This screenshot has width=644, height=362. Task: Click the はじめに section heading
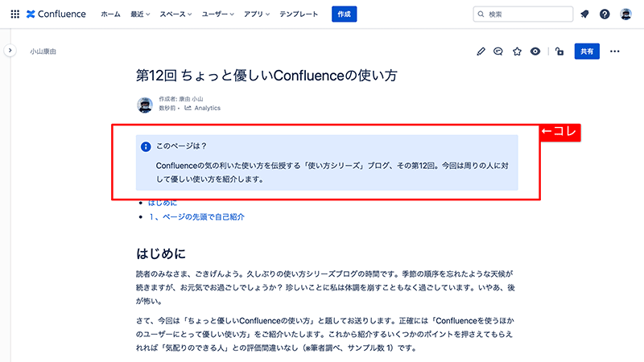(161, 253)
